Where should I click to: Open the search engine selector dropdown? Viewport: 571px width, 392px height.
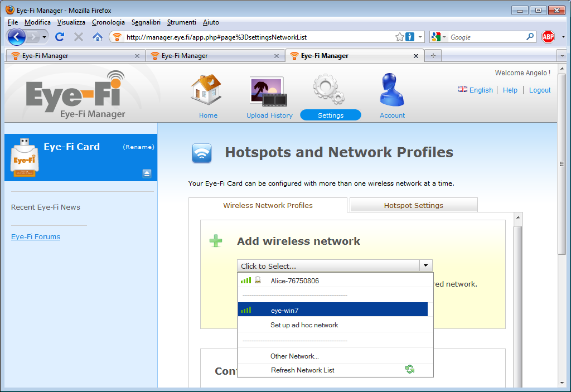pos(444,37)
